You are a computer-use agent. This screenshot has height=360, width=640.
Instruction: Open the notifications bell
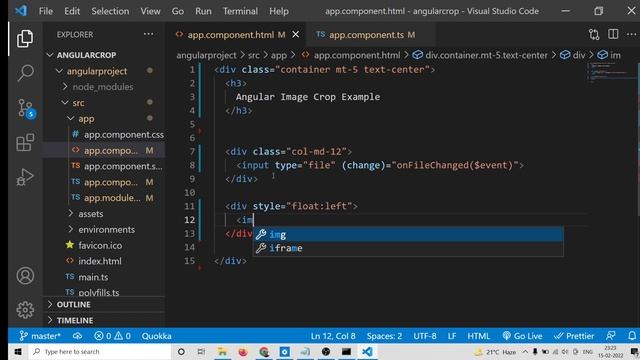pyautogui.click(x=631, y=336)
